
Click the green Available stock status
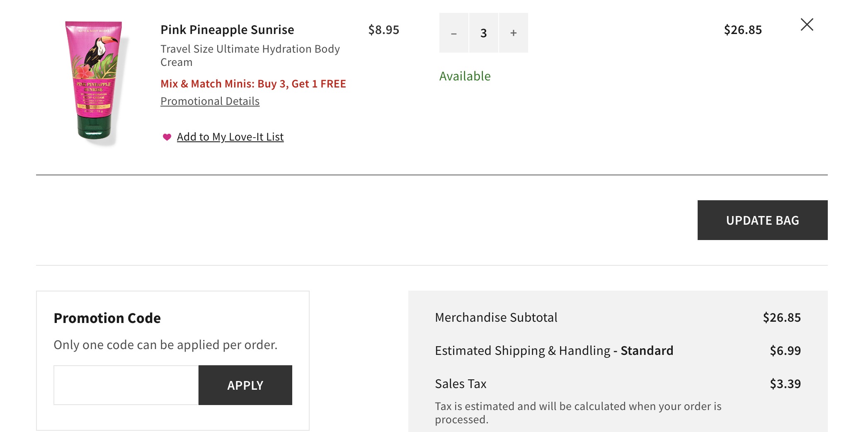(465, 76)
